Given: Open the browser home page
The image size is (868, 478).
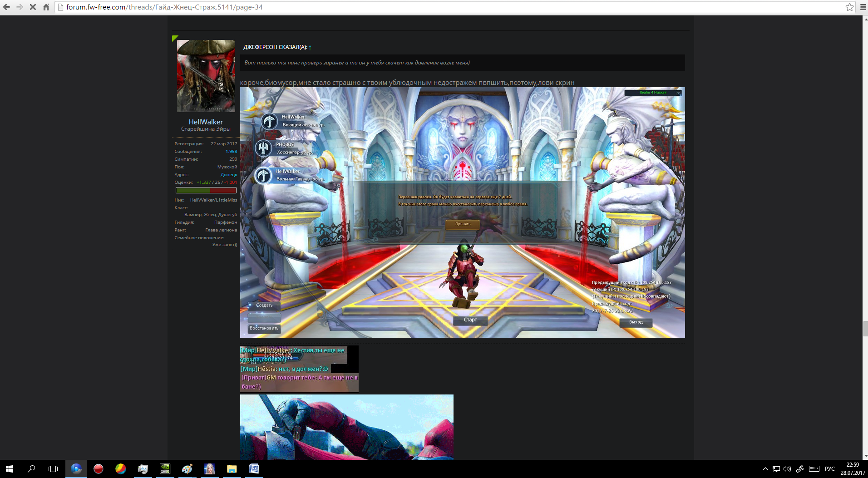Looking at the screenshot, I should [x=46, y=7].
